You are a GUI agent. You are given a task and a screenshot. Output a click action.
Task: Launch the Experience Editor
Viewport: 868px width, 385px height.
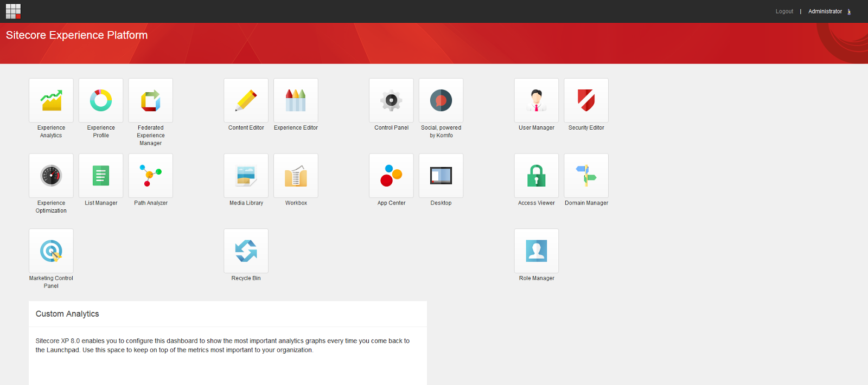(296, 100)
